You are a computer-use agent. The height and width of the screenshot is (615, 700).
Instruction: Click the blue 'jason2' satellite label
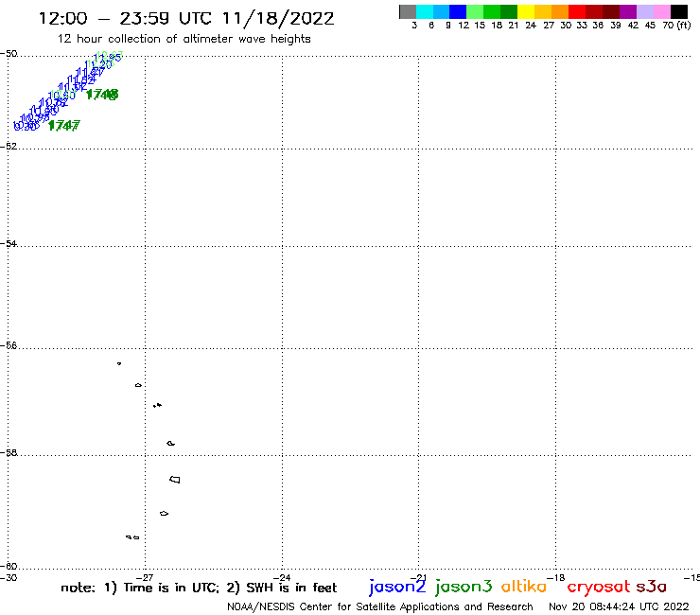[x=397, y=587]
